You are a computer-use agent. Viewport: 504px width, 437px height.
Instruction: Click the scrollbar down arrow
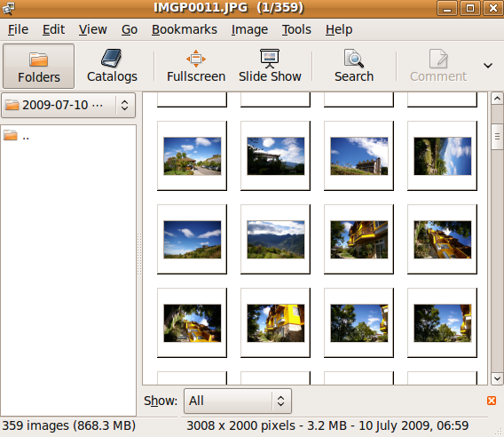[x=497, y=378]
